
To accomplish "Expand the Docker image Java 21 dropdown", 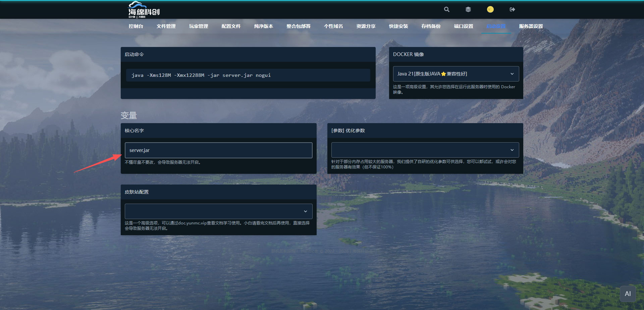I will pos(456,74).
